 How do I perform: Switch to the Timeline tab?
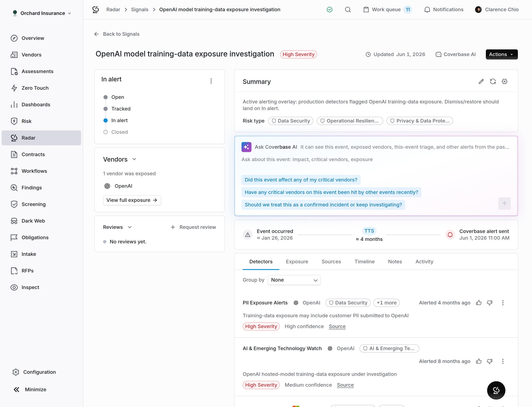pos(365,261)
